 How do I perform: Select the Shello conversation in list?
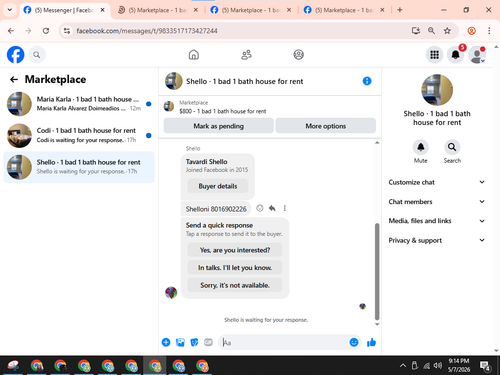coord(79,167)
